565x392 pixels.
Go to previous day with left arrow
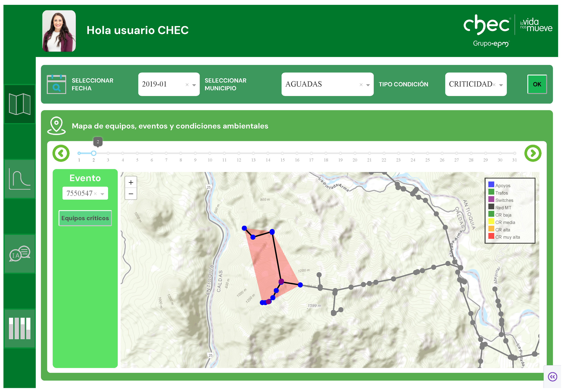[61, 153]
